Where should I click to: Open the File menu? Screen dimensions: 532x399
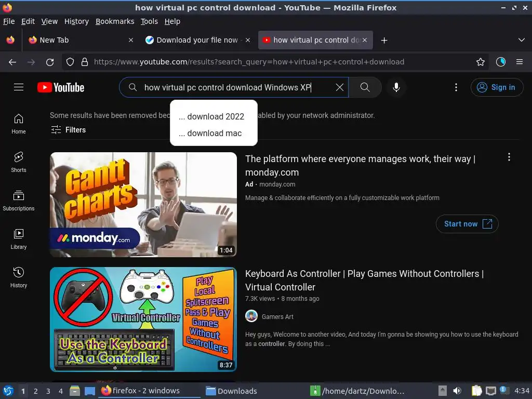pos(9,21)
